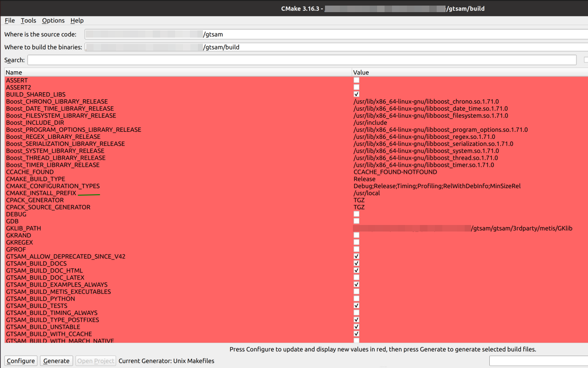Select the Release value of CMAKE_BUILD_TYPE
588x368 pixels.
[364, 179]
